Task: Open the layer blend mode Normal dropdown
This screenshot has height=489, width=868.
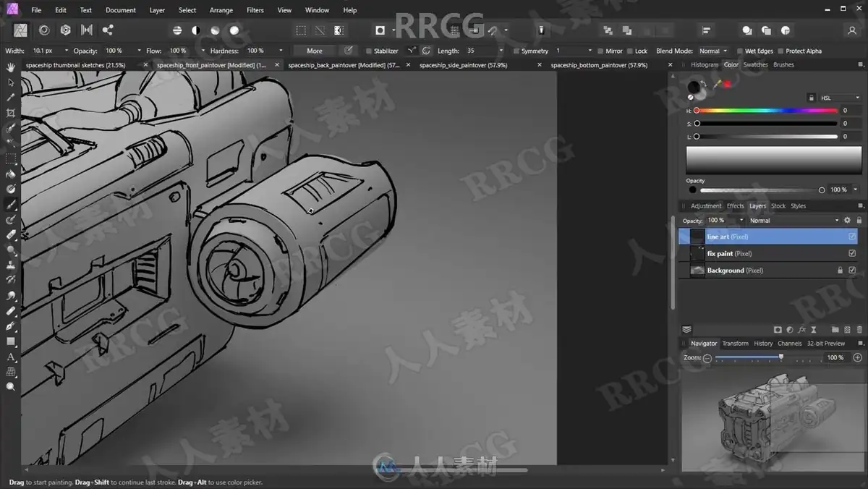Action: pyautogui.click(x=793, y=220)
